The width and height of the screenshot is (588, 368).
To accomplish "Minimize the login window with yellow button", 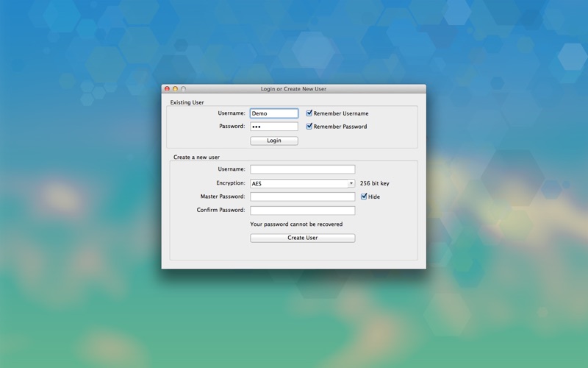I will coord(175,89).
